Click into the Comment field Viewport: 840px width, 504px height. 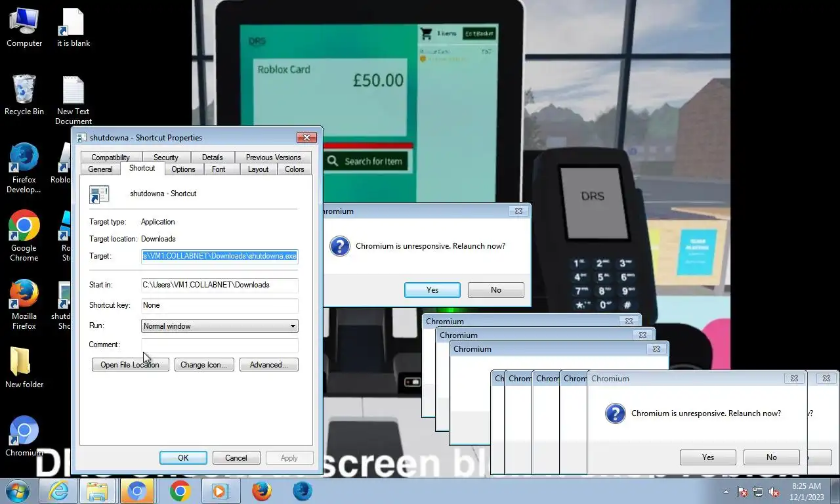tap(220, 345)
